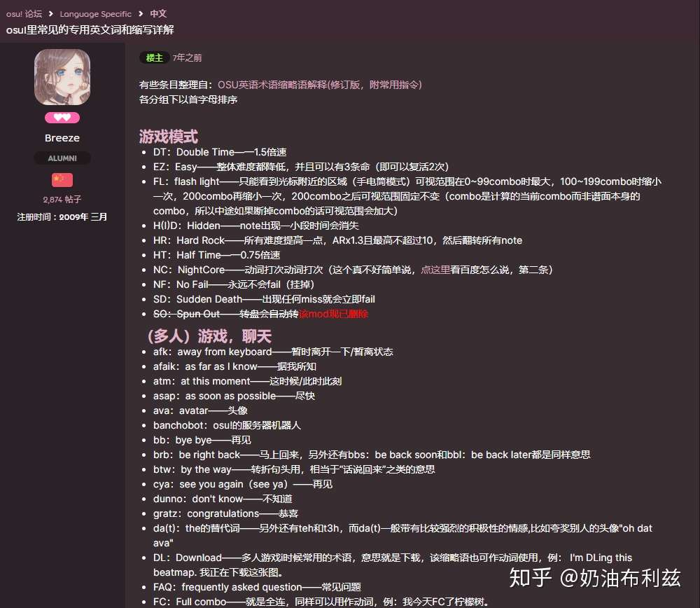
Task: Click the red 该mod现已删除 text
Action: tap(333, 314)
